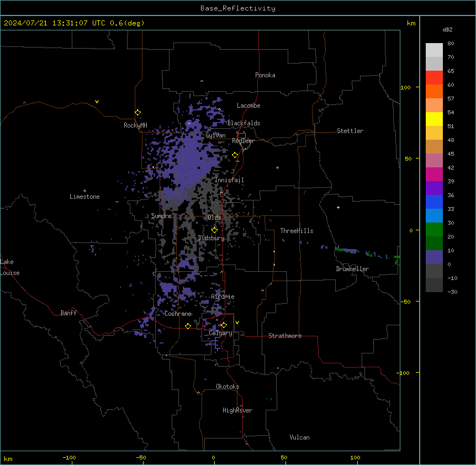476x465 pixels.
Task: Click the 80 value on dBZ scale
Action: point(451,44)
